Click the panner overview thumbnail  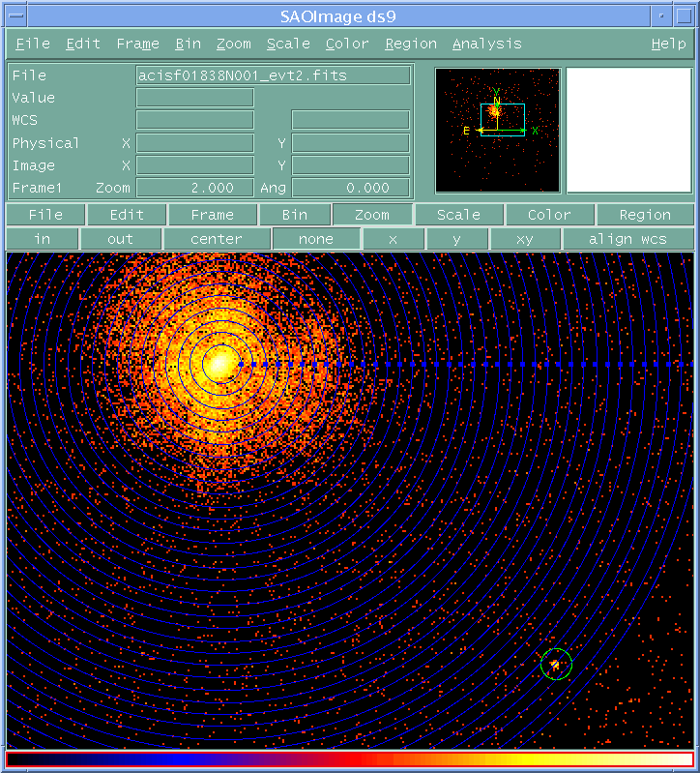coord(498,131)
